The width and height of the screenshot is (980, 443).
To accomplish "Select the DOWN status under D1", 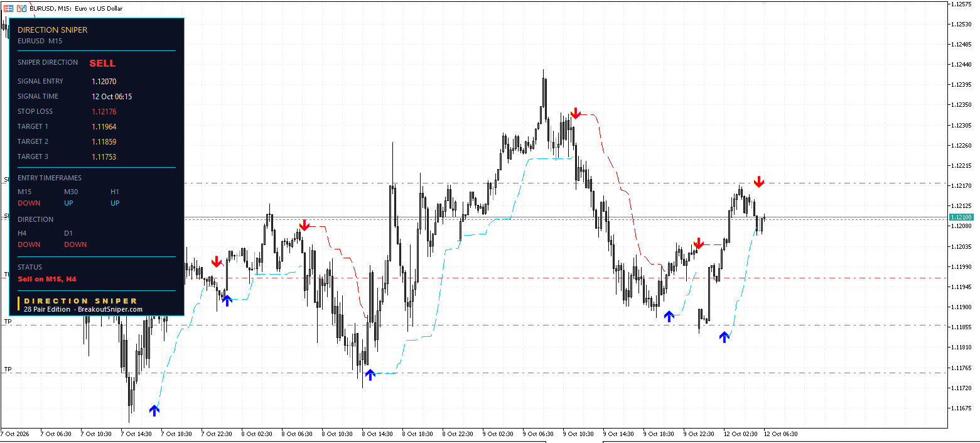I will point(75,244).
